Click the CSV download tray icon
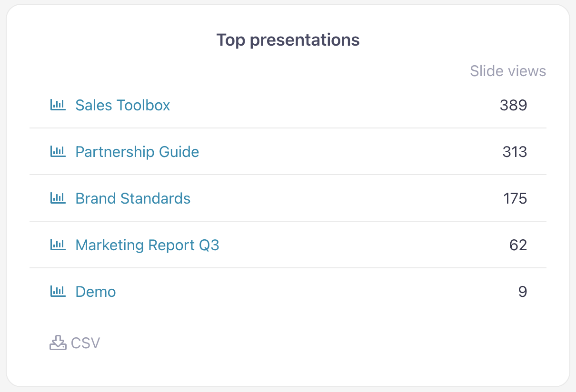 pos(58,343)
